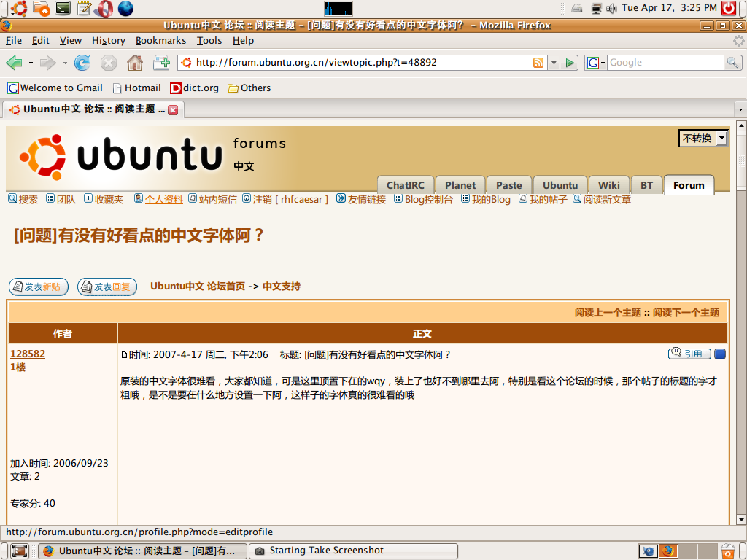Click the forward navigation arrow

[47, 63]
